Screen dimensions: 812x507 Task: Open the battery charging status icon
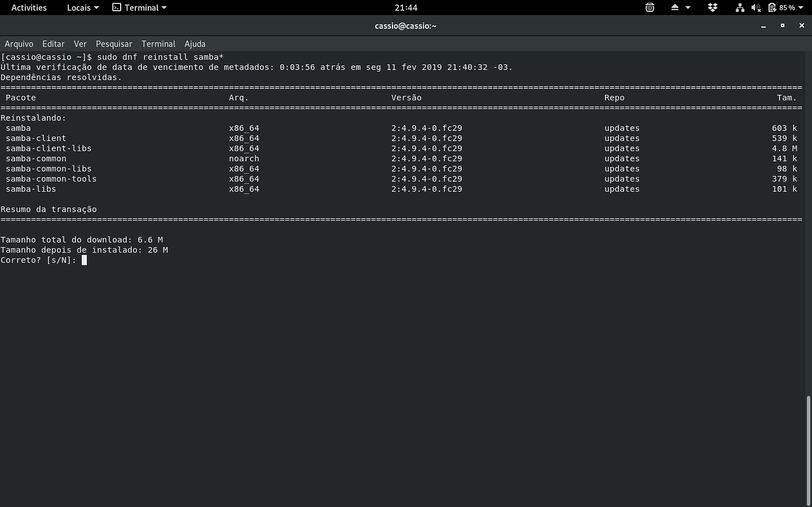point(773,8)
